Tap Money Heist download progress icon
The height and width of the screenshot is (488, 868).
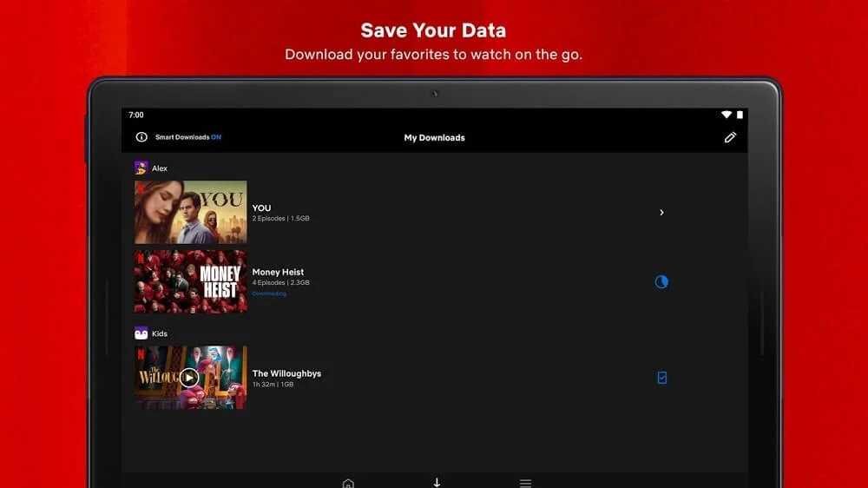(x=661, y=282)
